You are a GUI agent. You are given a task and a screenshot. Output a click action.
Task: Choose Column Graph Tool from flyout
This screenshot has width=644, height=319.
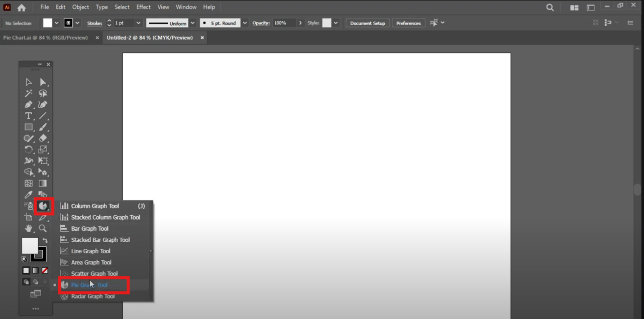tap(103, 206)
